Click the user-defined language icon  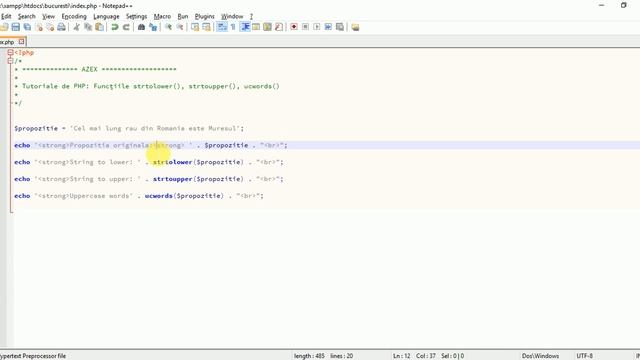(x=256, y=27)
